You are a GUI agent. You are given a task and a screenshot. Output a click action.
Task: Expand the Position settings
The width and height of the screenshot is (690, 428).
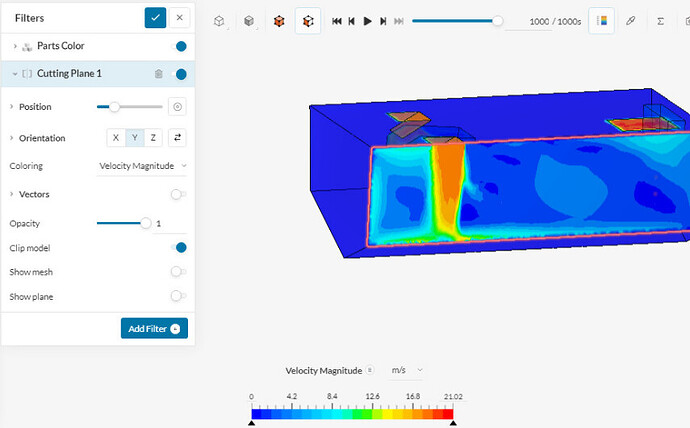(11, 107)
